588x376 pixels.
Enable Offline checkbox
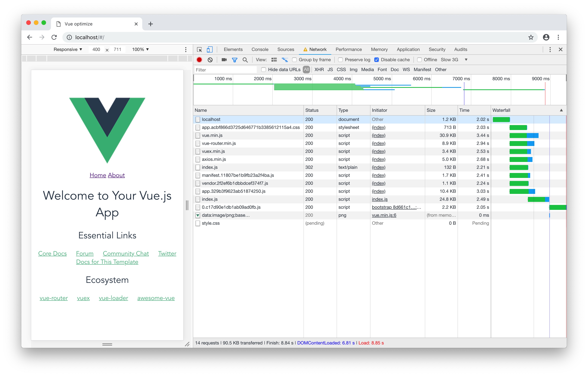tap(420, 60)
